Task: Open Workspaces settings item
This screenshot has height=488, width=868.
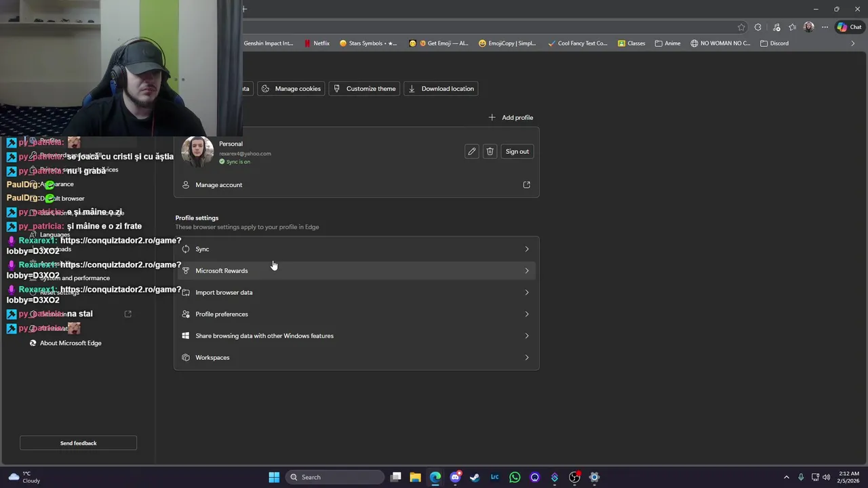Action: click(x=357, y=357)
